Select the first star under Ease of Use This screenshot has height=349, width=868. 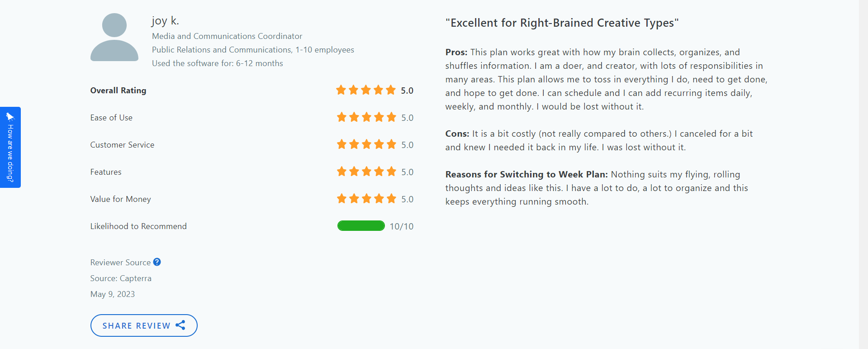point(342,117)
